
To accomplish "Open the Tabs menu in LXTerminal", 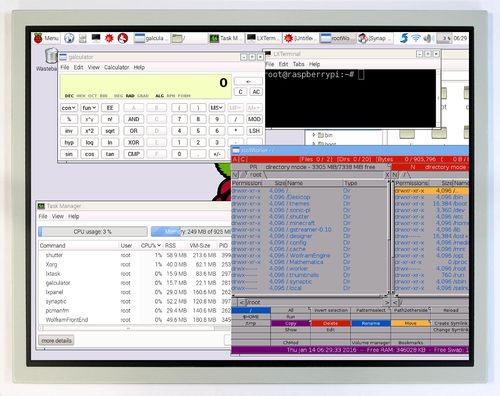I will click(298, 64).
